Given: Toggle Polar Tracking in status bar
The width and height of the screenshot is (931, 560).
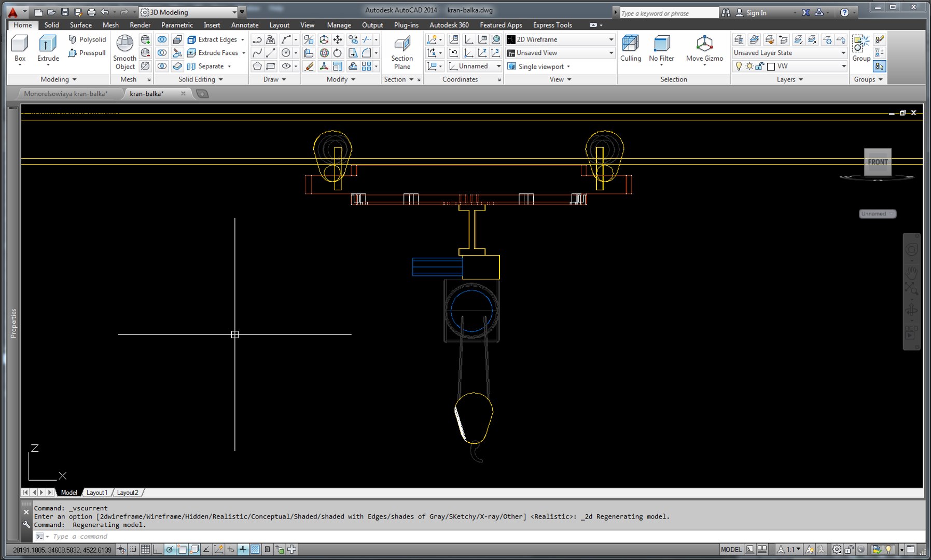Looking at the screenshot, I should (170, 550).
